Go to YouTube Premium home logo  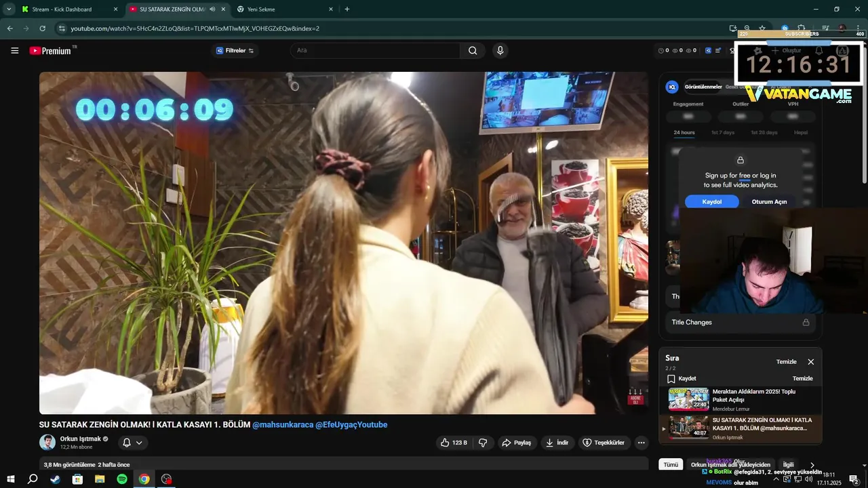click(51, 51)
